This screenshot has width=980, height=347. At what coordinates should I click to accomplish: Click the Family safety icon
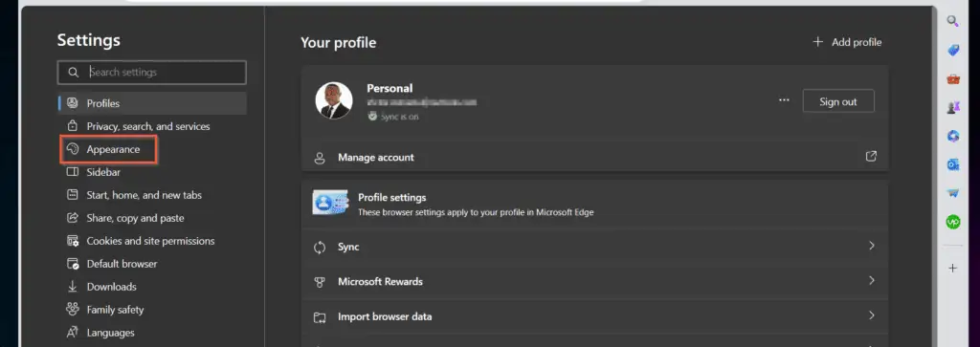tap(73, 310)
